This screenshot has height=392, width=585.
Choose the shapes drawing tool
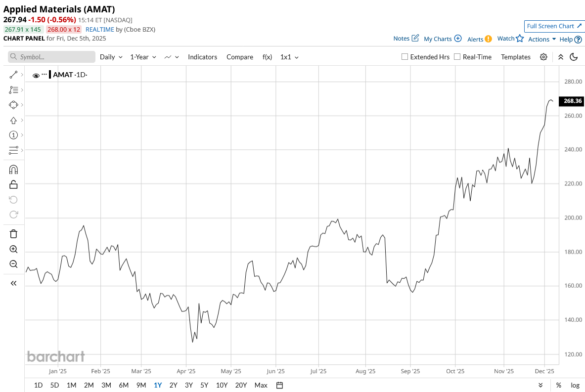[x=13, y=105]
